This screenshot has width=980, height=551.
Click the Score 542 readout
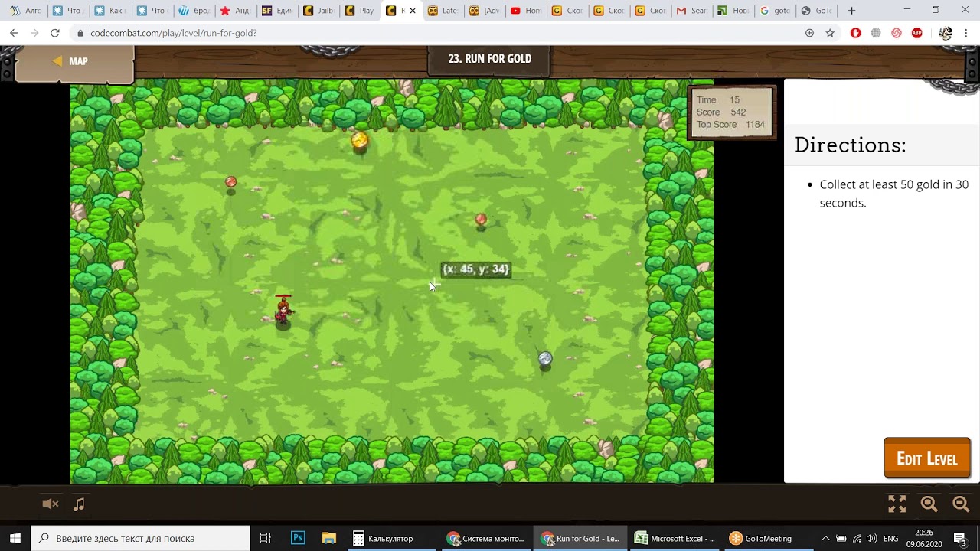coord(721,112)
